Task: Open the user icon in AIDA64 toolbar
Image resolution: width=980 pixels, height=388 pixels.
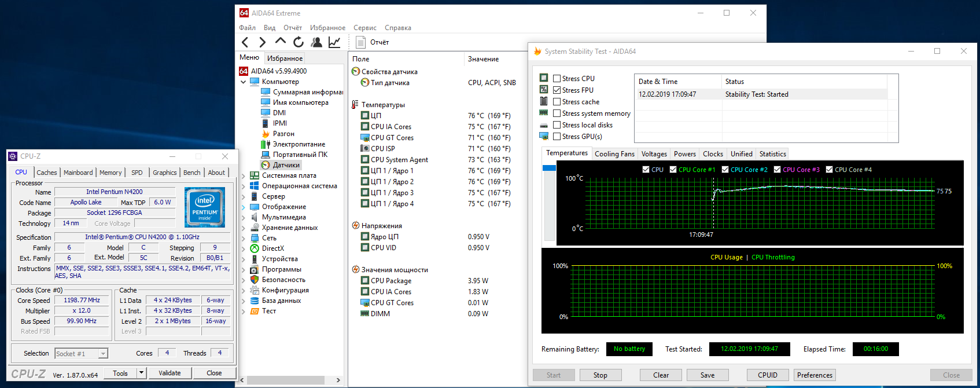Action: [x=316, y=42]
